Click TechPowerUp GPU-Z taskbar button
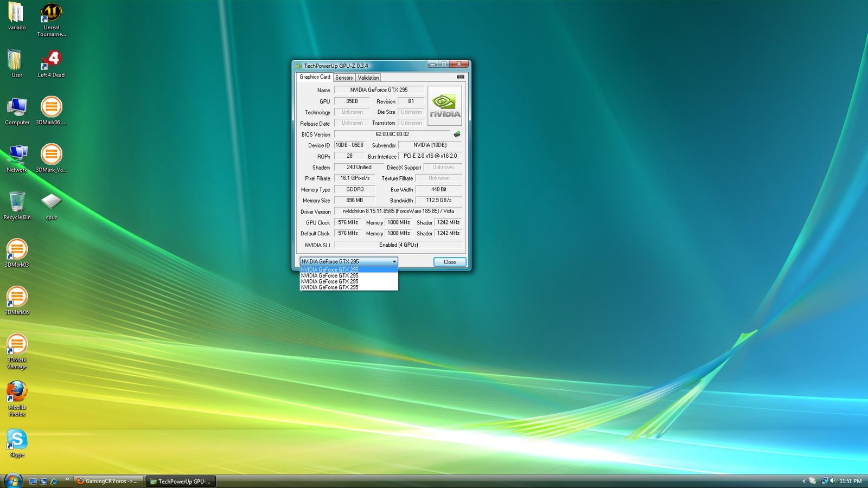Viewport: 868px width, 488px height. 181,481
